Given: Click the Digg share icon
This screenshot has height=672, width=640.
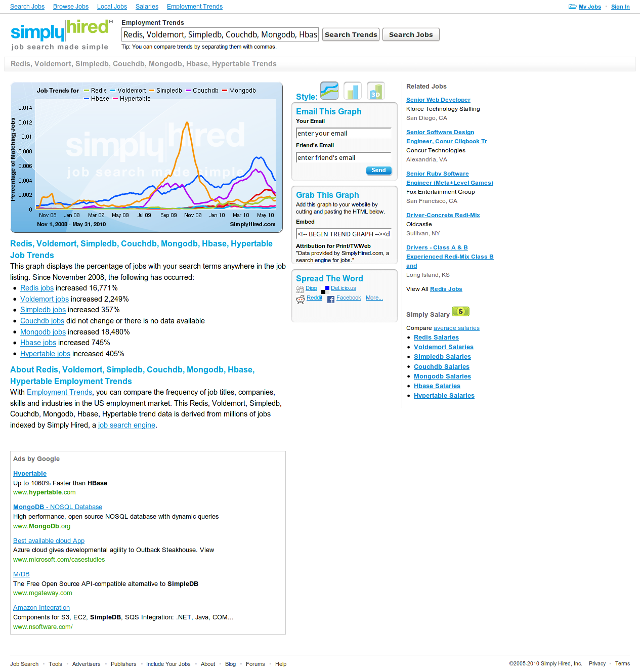Looking at the screenshot, I should [x=300, y=289].
